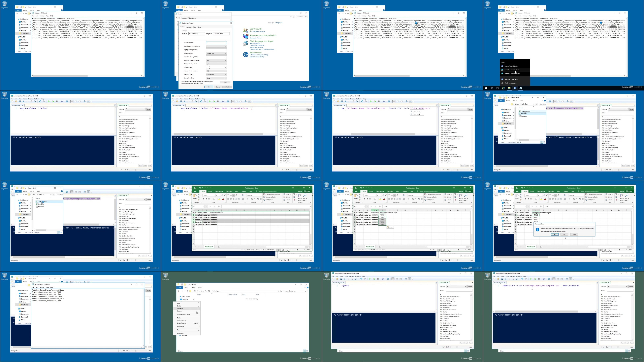The width and height of the screenshot is (644, 362).
Task: Open Change account type link
Action: (x=258, y=32)
